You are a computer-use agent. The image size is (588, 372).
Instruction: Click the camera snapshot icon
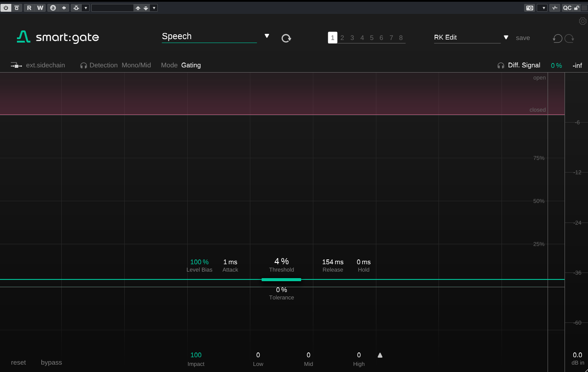coord(529,8)
